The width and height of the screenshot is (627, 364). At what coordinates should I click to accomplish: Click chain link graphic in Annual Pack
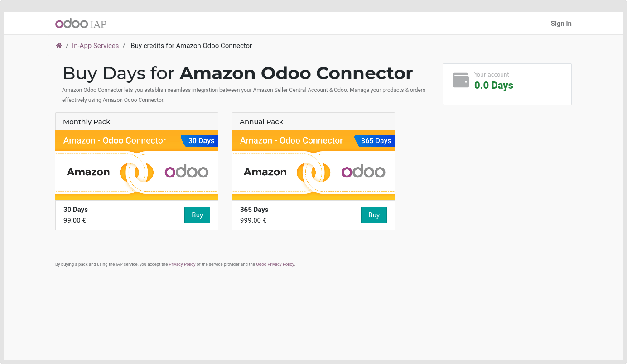pos(313,172)
